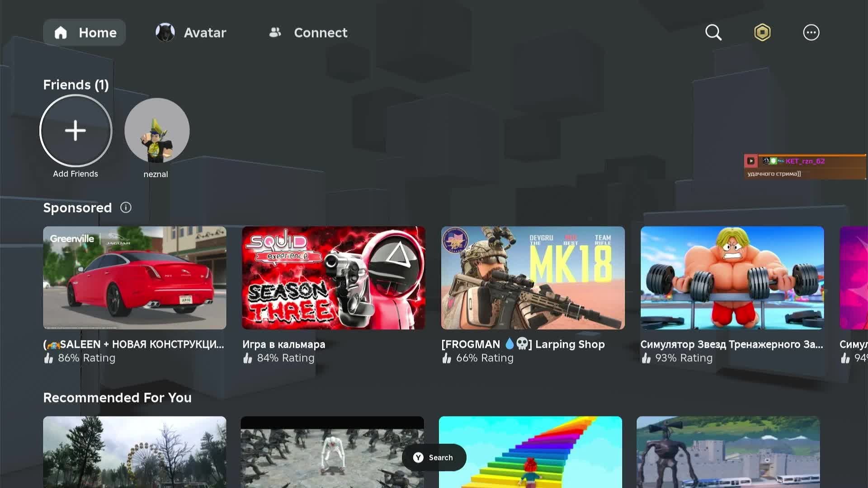The width and height of the screenshot is (868, 488).
Task: Open the Connect tab
Action: pyautogui.click(x=308, y=33)
